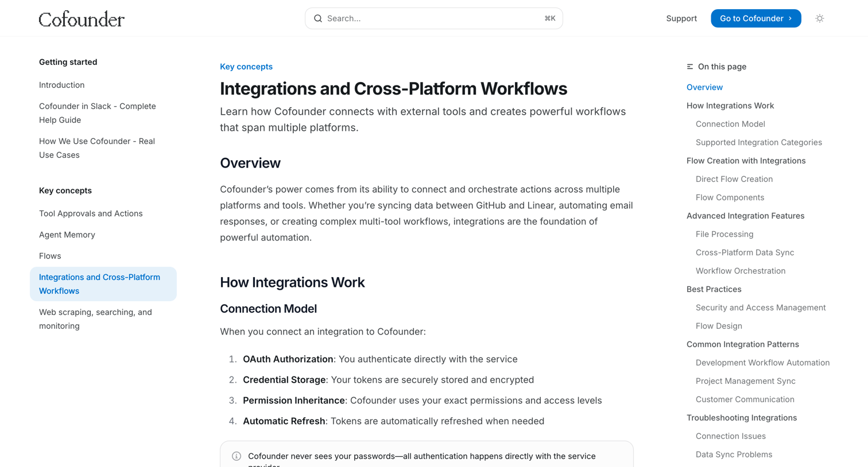Jump to File Processing

(724, 234)
